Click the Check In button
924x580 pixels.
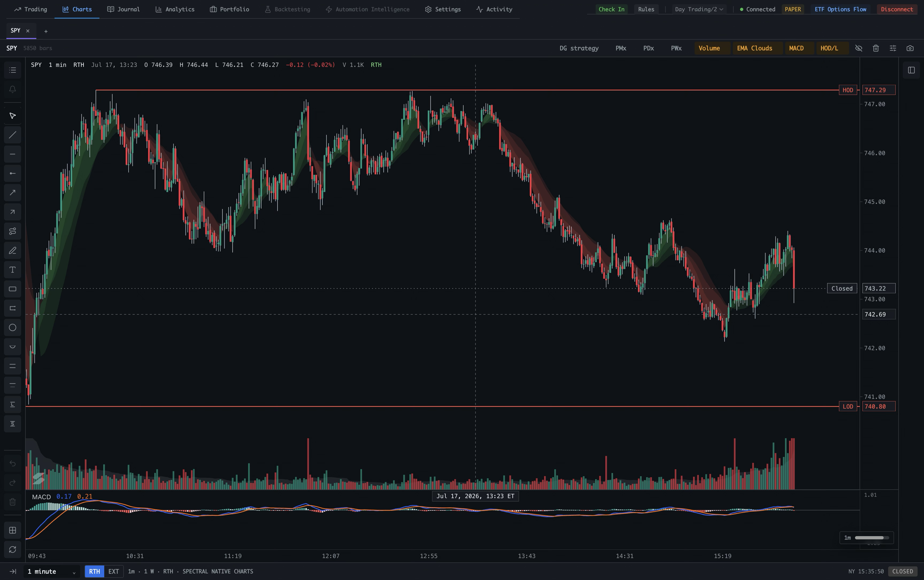(611, 9)
